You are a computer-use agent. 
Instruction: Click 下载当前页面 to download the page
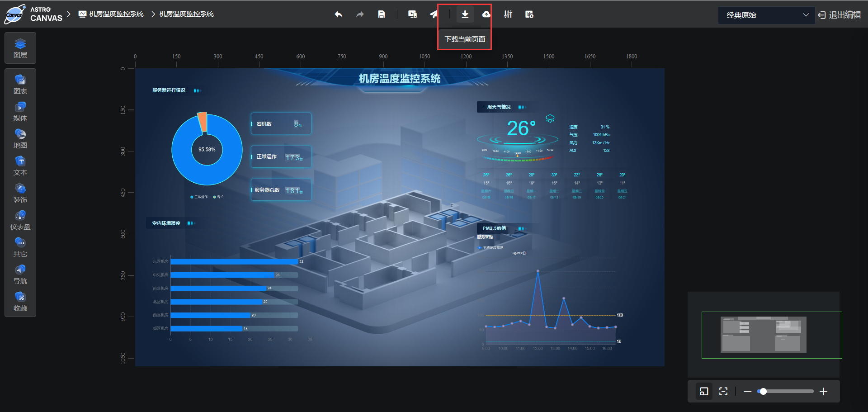click(x=464, y=39)
